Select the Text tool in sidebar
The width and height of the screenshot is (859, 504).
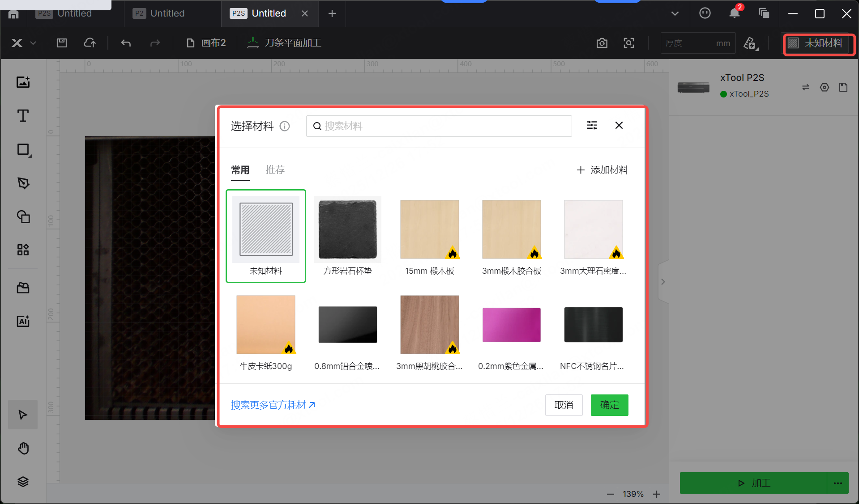tap(23, 116)
